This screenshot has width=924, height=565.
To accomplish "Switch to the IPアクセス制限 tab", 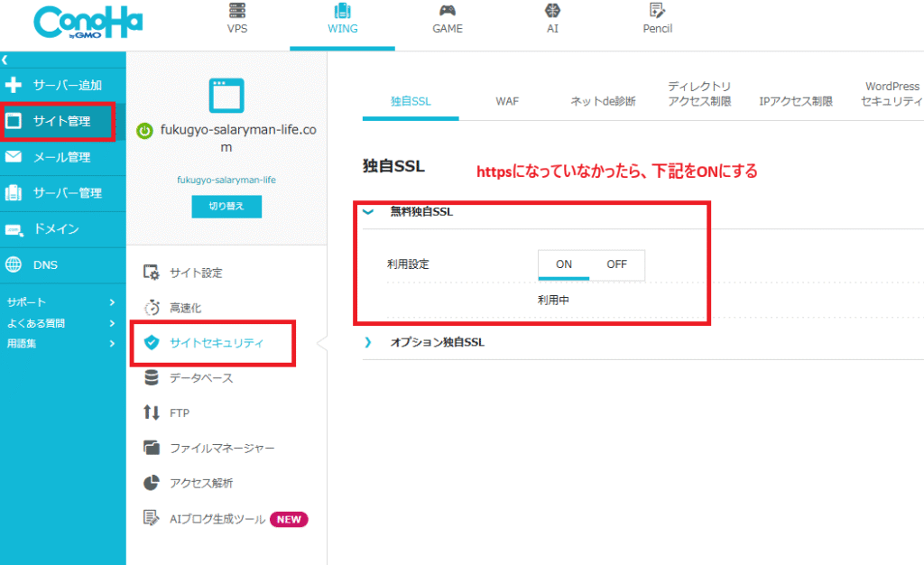I will [x=796, y=101].
